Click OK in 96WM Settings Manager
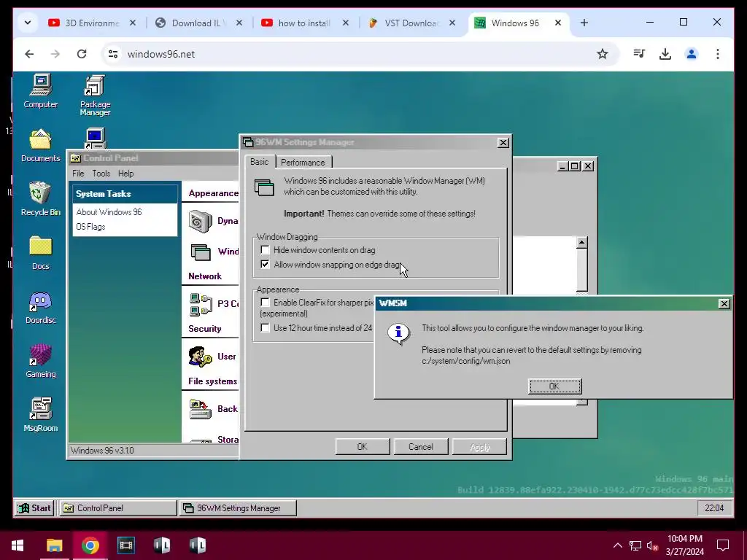 [x=363, y=447]
